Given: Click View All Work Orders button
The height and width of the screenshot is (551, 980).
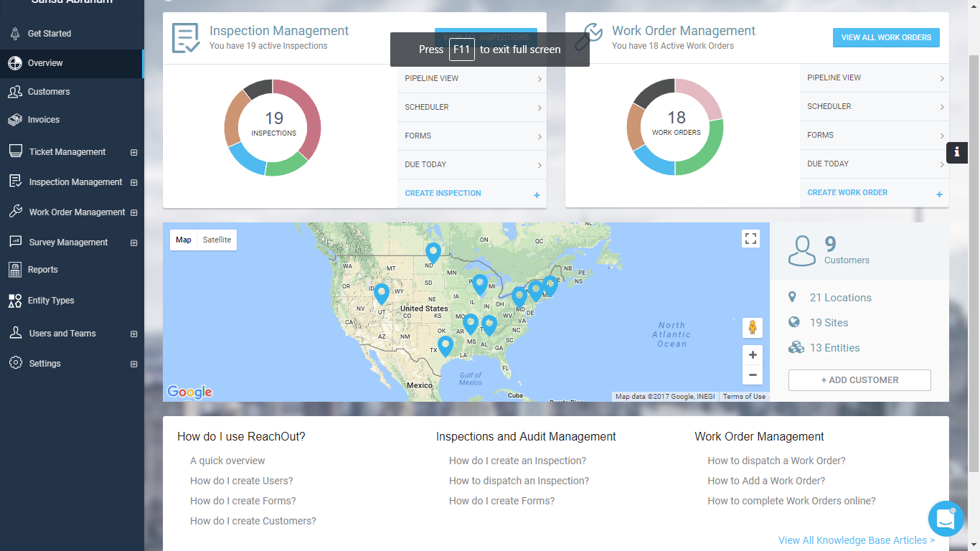Looking at the screenshot, I should tap(886, 37).
